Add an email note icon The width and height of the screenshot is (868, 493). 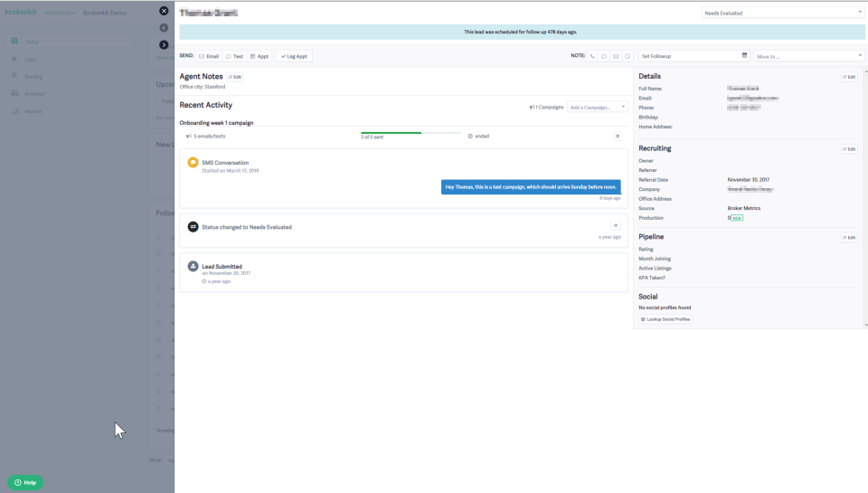pos(616,56)
